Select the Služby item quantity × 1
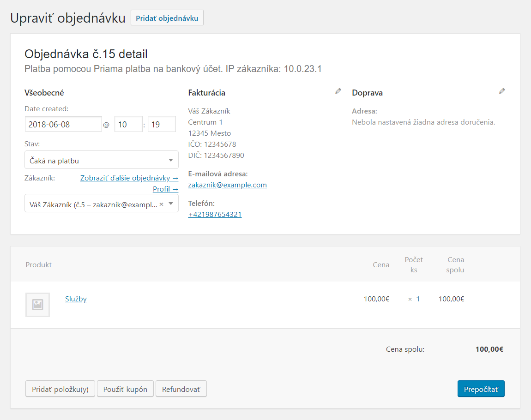The image size is (531, 420). (414, 299)
